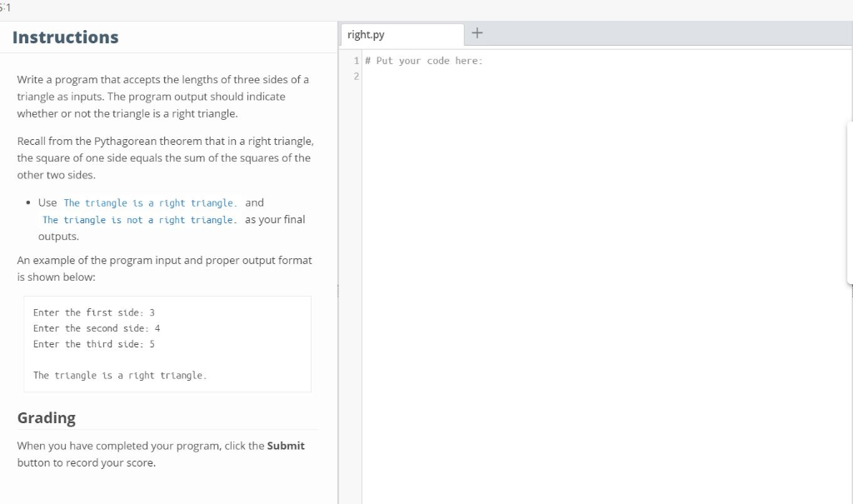
Task: Click line number 2 in the gutter
Action: 355,76
